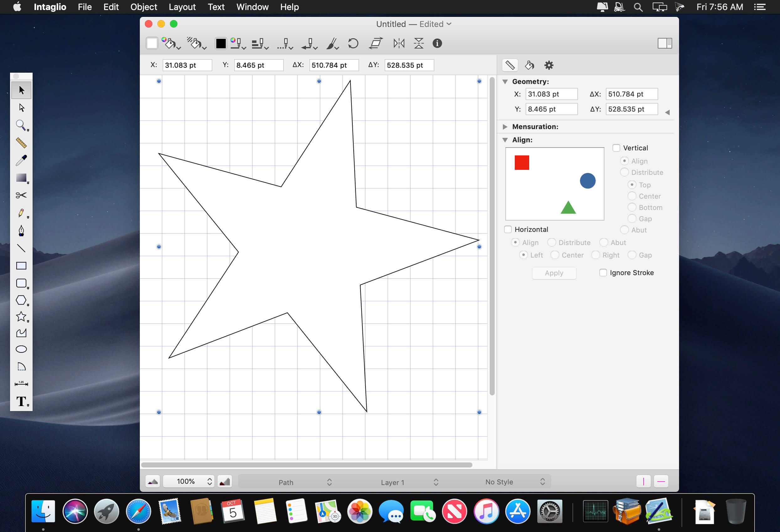
Task: Open the No Style dropdown
Action: [500, 482]
